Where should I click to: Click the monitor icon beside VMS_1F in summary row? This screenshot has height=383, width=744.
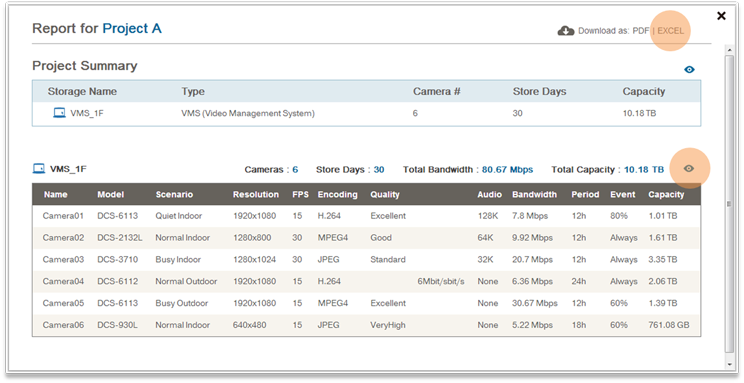59,113
